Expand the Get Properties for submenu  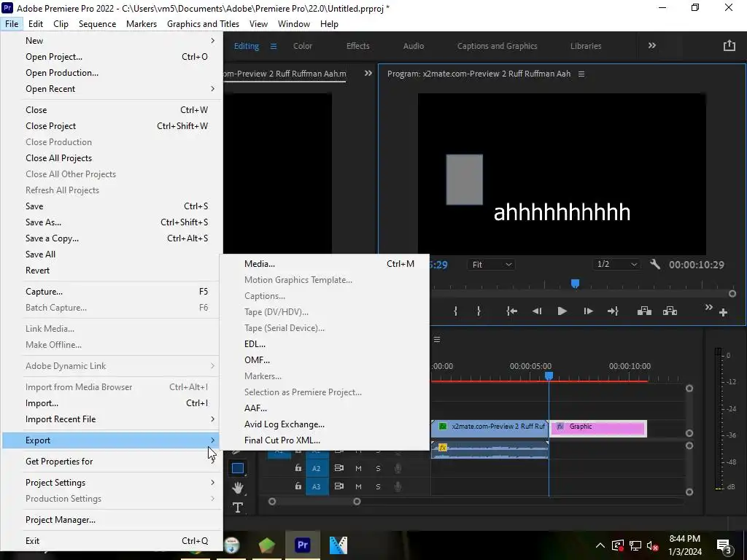112,462
